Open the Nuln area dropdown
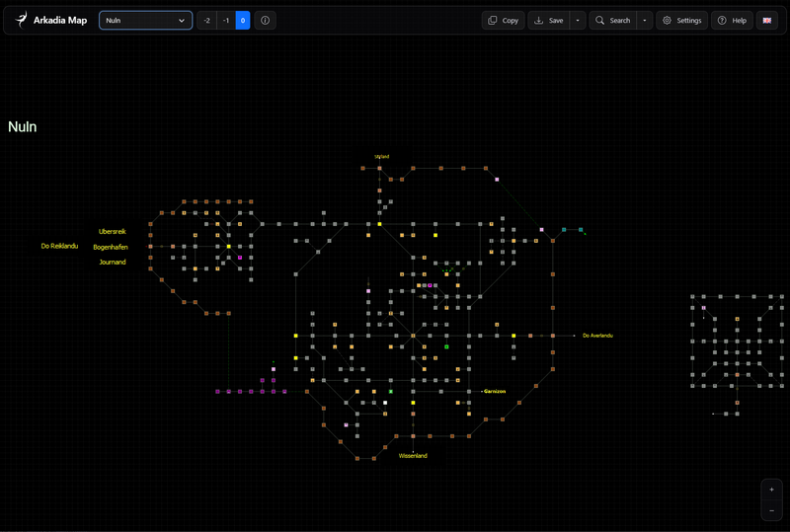Screen dimensions: 790x532 (x=145, y=20)
